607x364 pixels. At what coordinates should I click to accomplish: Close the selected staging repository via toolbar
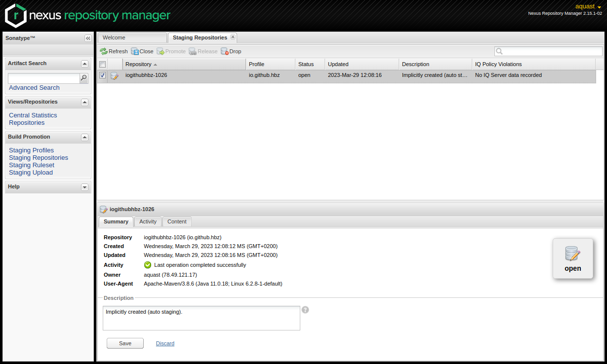142,51
